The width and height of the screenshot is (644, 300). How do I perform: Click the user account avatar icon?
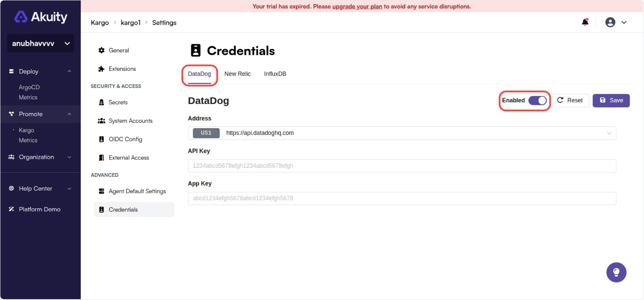[610, 23]
